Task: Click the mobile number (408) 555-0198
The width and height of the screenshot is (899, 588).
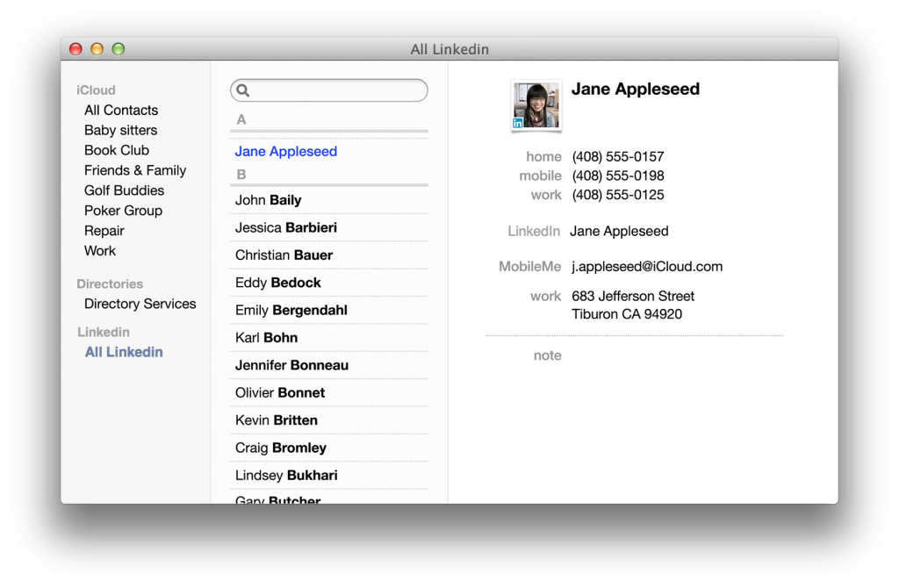Action: tap(618, 176)
